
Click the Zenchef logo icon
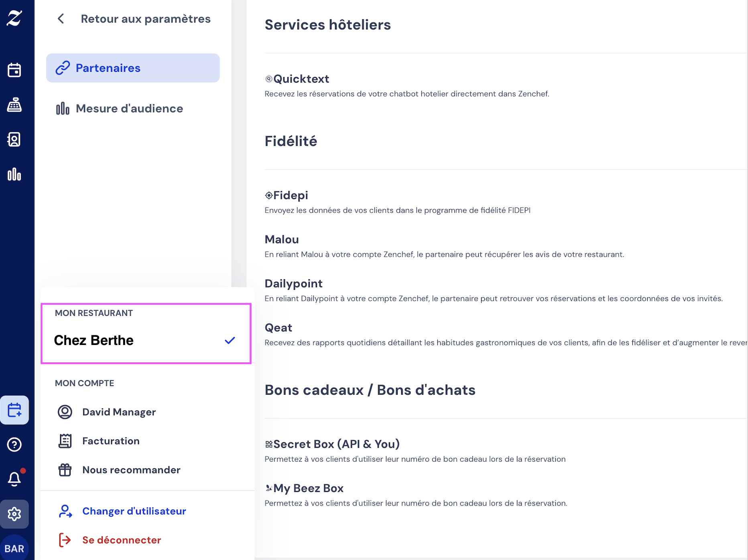(14, 18)
